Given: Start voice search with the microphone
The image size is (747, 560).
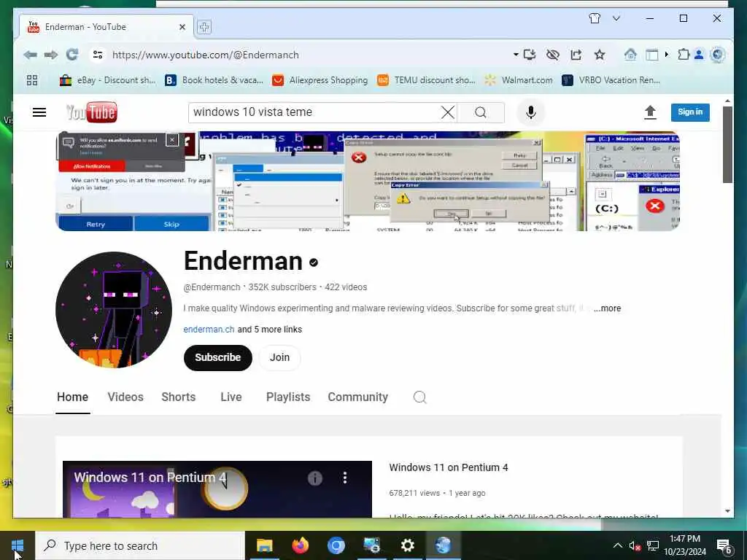Looking at the screenshot, I should coord(531,112).
